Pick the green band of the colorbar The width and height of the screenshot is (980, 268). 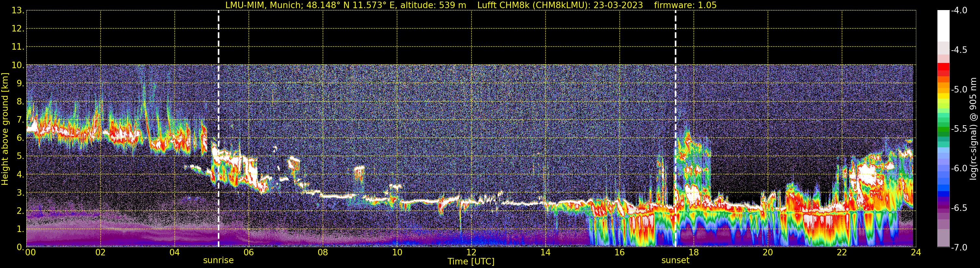point(943,130)
